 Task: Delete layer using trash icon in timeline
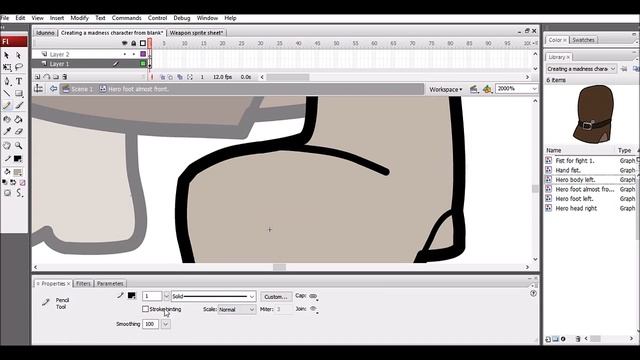[x=64, y=77]
